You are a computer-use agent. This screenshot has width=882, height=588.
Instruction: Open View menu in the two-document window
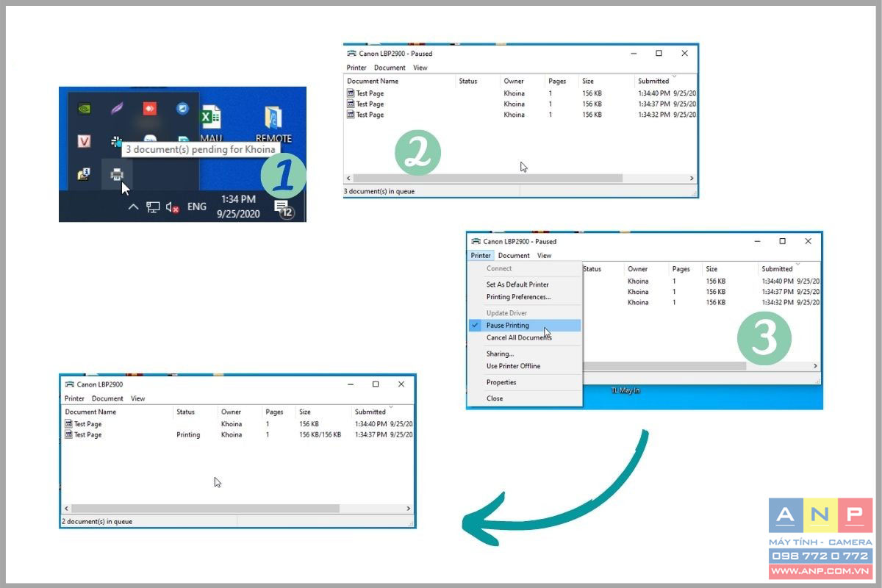click(x=138, y=398)
